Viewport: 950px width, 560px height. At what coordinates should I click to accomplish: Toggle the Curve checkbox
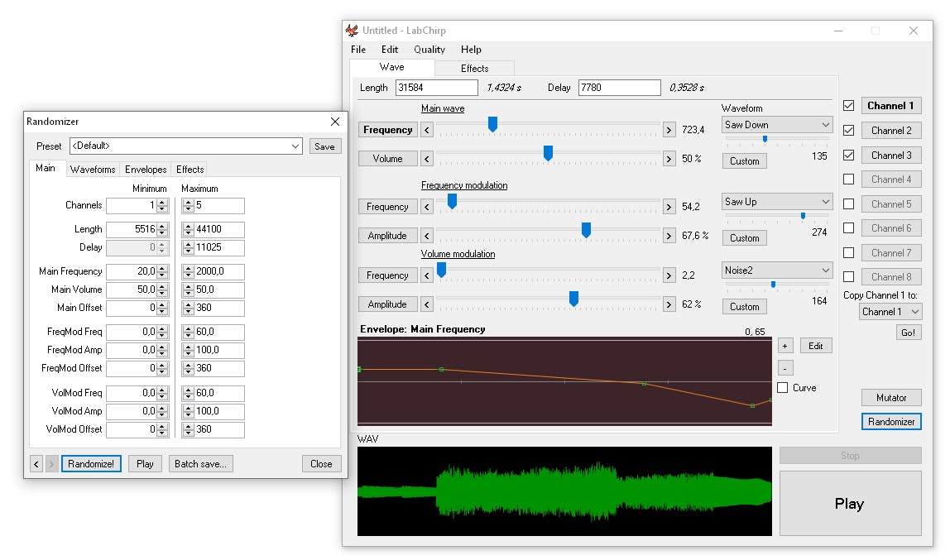783,388
